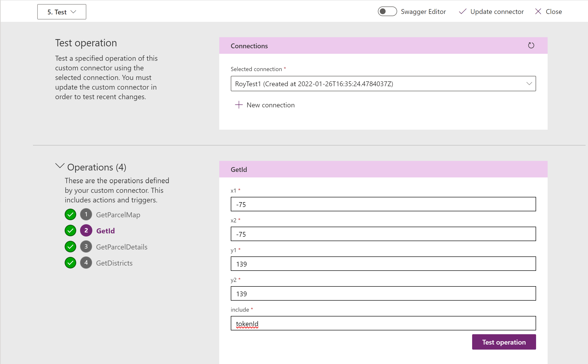Viewport: 588px width, 364px height.
Task: Click the plus icon for New connection
Action: 238,105
